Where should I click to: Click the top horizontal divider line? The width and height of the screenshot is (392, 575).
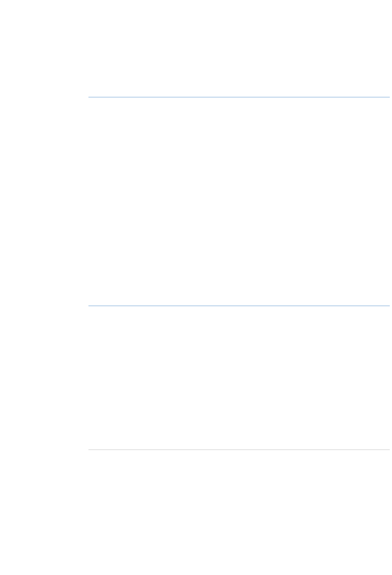point(239,97)
